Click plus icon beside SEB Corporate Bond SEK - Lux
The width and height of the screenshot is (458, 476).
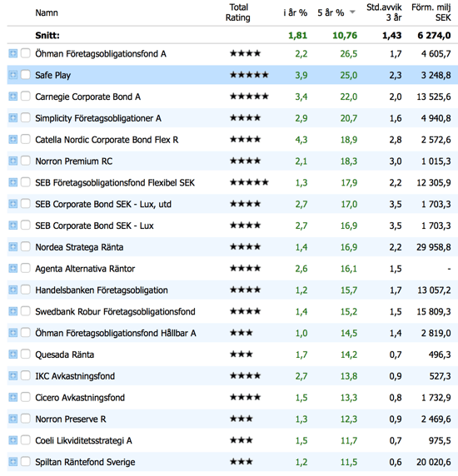point(12,226)
